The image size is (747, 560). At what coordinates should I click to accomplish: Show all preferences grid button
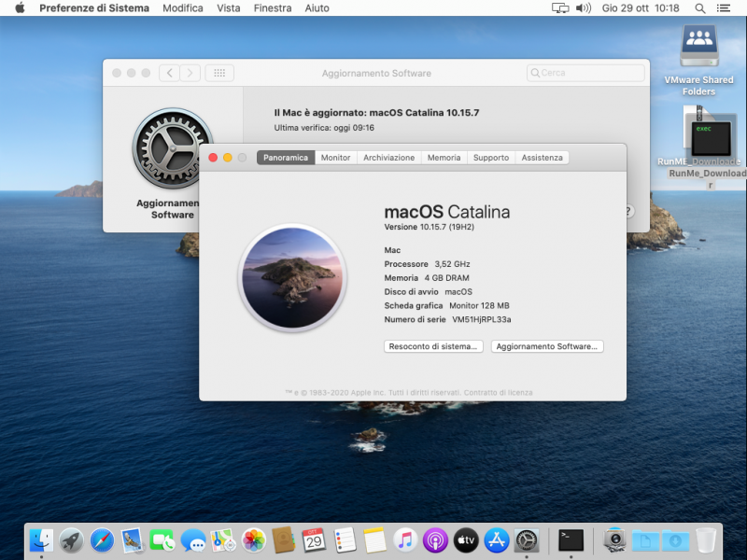[x=219, y=73]
